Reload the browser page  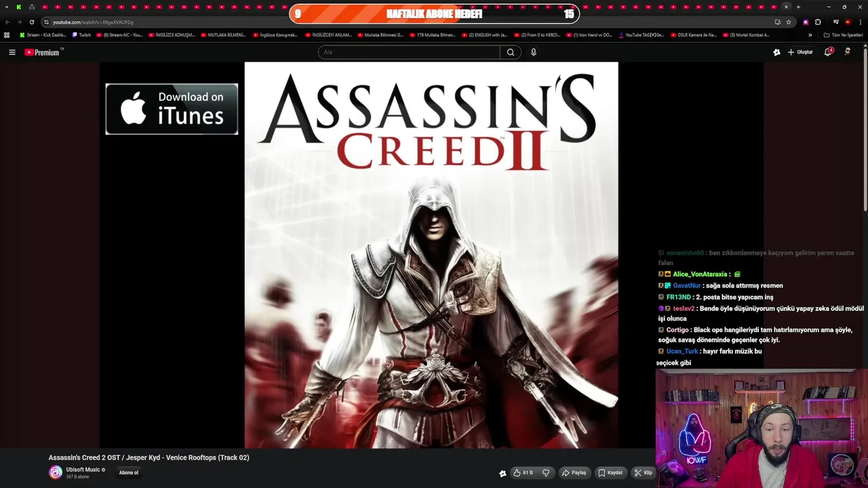point(31,22)
